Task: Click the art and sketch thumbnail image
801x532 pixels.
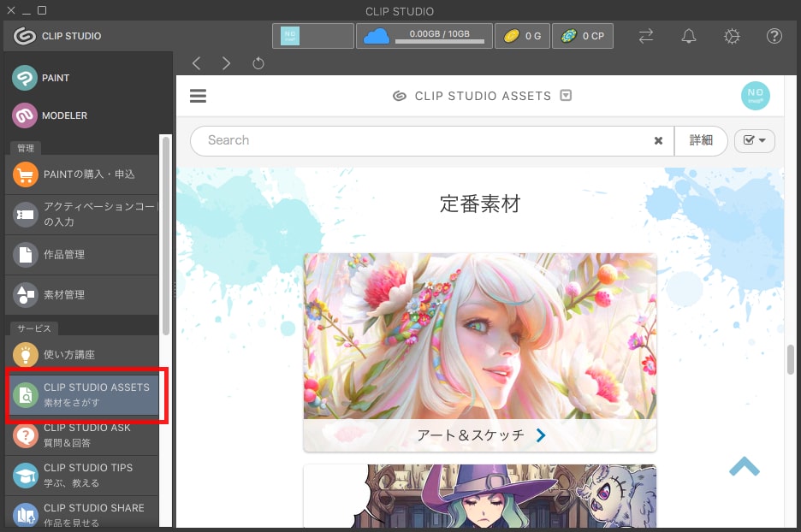Action: tap(480, 336)
